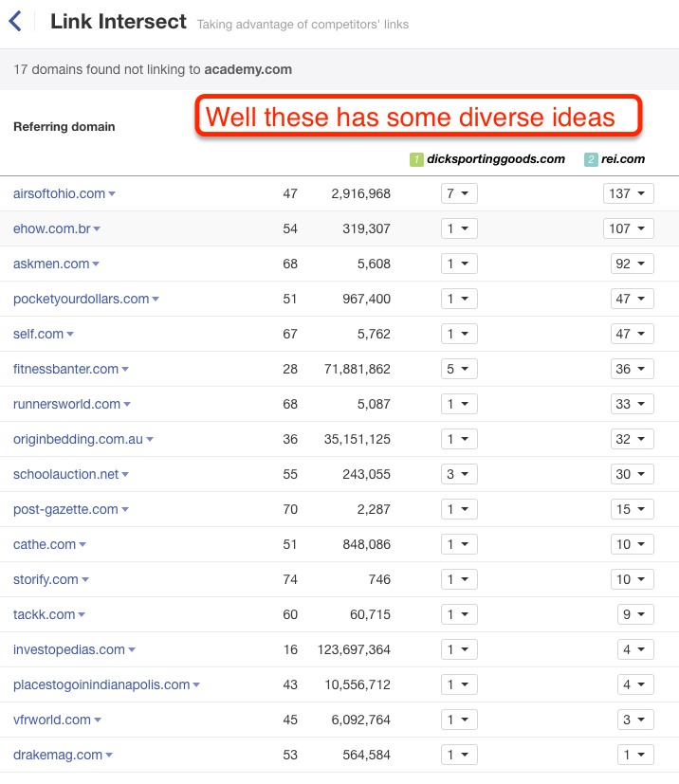Open the 137 dropdown in airsoftohio.com row
This screenshot has width=679, height=784.
point(628,193)
